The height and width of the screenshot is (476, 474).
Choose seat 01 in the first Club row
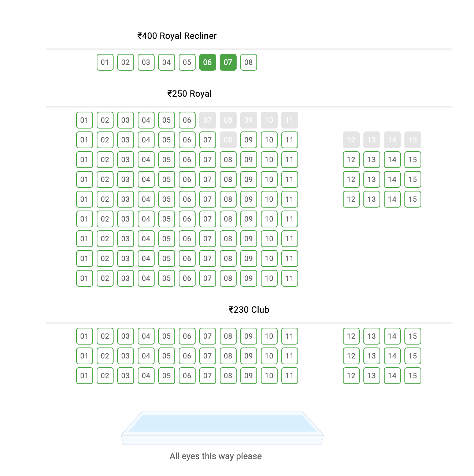84,336
